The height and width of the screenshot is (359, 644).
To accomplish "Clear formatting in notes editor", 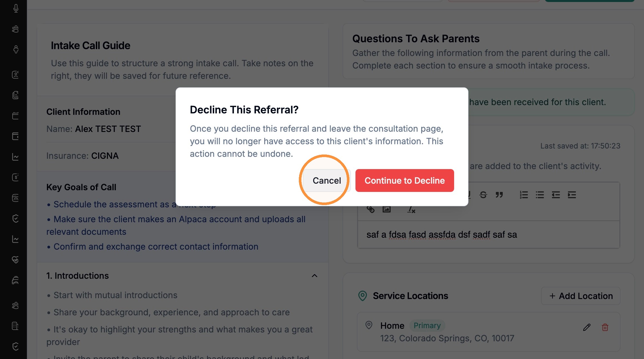I will coord(411,209).
